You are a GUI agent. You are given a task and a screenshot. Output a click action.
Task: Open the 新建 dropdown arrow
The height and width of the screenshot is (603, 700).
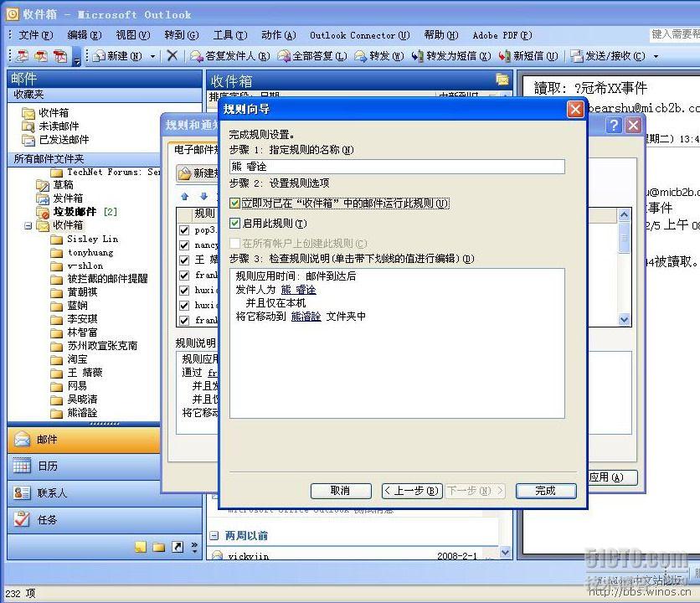152,56
